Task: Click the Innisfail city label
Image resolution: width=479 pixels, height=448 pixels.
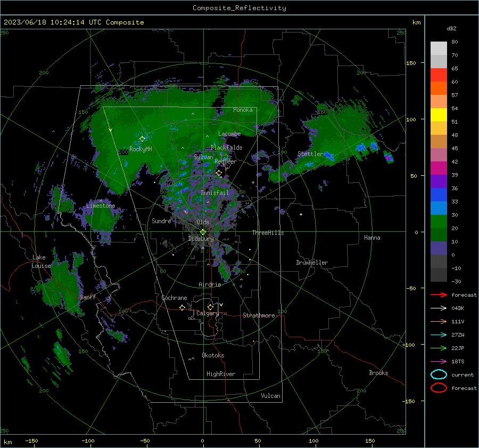Action: click(214, 193)
